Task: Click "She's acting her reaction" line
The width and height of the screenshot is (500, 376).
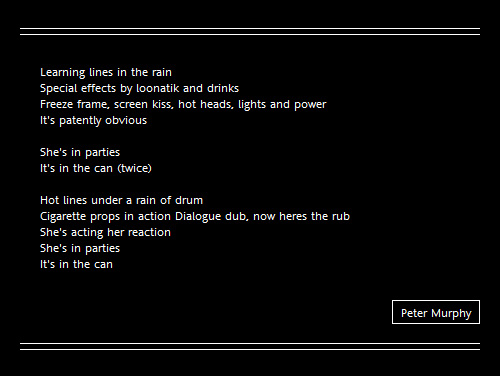Action: coord(105,232)
